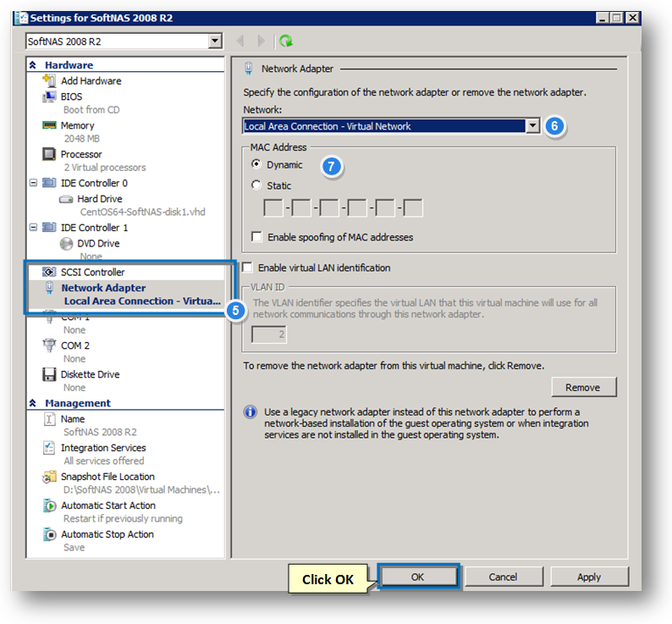Select the Diskette Drive entry
The image size is (672, 624).
point(90,374)
